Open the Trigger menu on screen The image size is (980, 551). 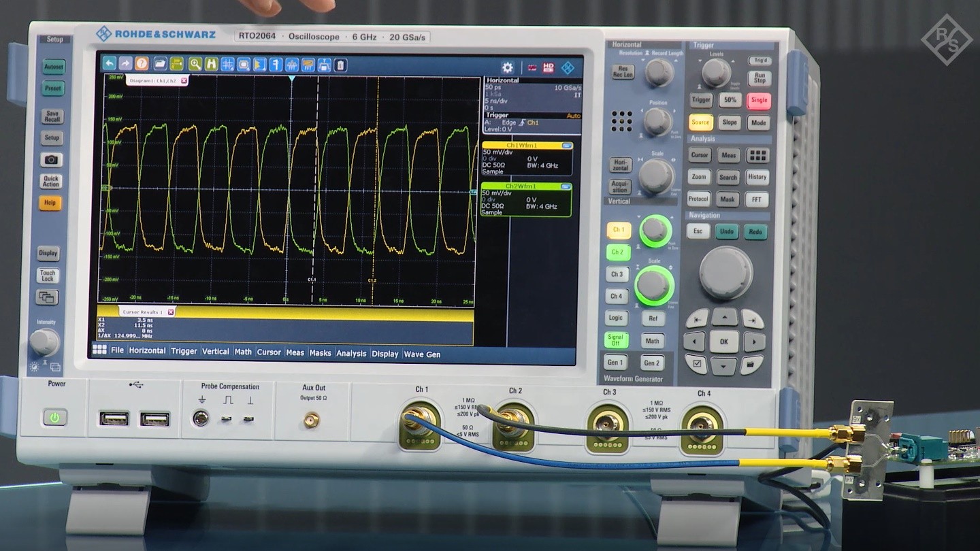(x=184, y=351)
